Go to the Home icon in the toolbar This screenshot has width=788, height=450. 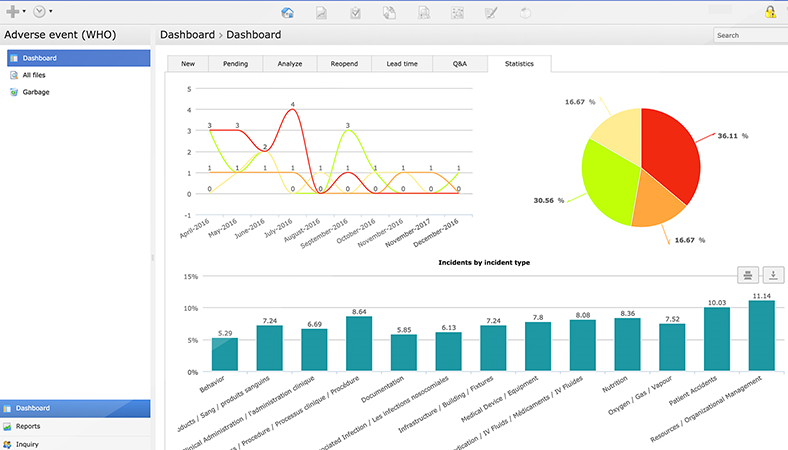287,13
